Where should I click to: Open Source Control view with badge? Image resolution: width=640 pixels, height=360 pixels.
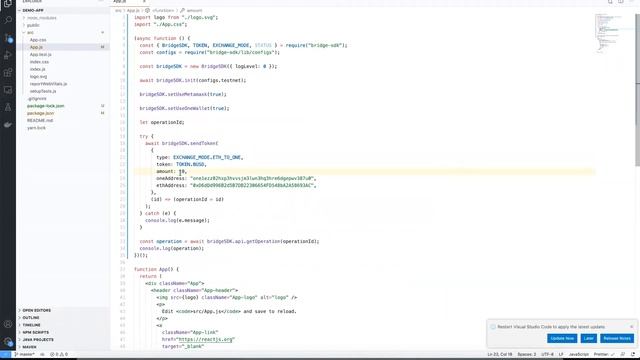[8, 38]
